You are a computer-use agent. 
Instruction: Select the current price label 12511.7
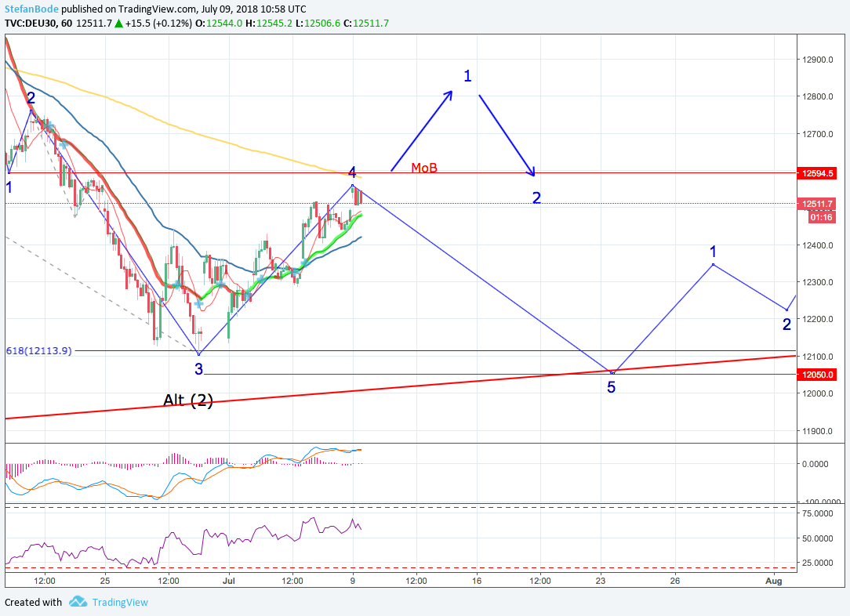click(818, 205)
